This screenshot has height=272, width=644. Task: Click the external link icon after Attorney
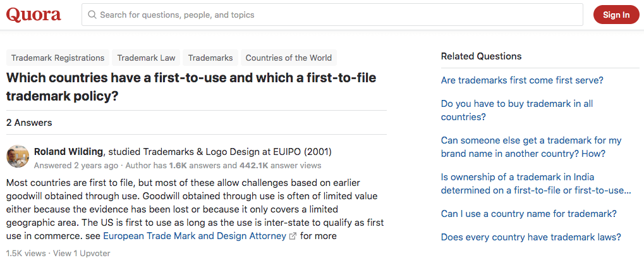pos(293,236)
